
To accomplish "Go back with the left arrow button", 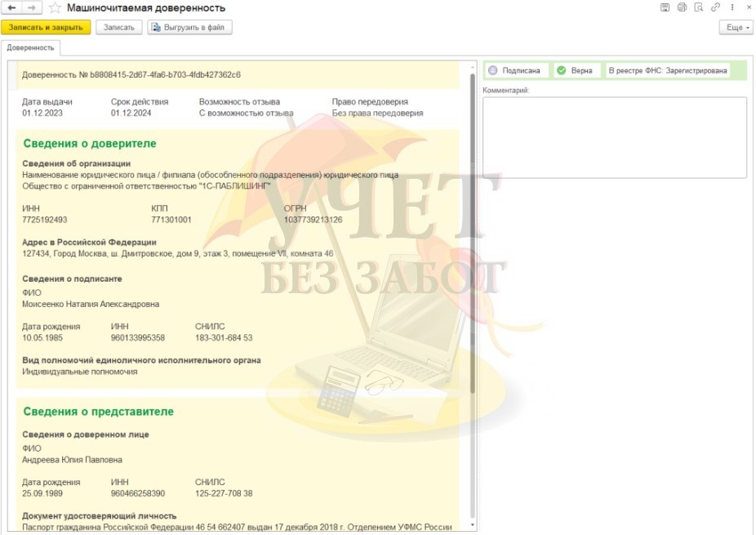I will (x=12, y=7).
